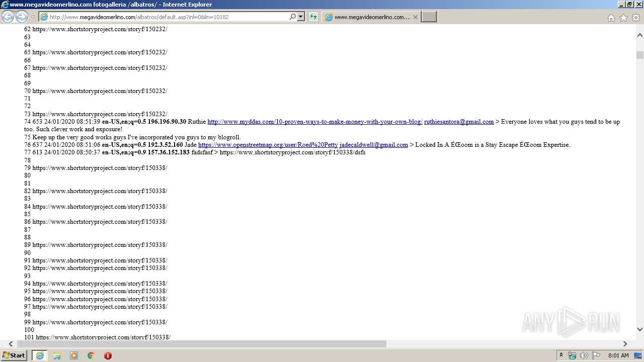View favorites with the star icon
Image resolution: width=644 pixels, height=362 pixels.
point(623,18)
